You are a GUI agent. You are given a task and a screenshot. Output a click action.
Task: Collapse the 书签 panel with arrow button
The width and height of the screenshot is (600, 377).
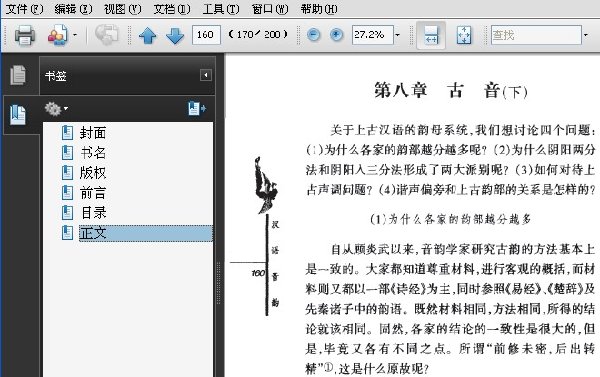[206, 75]
